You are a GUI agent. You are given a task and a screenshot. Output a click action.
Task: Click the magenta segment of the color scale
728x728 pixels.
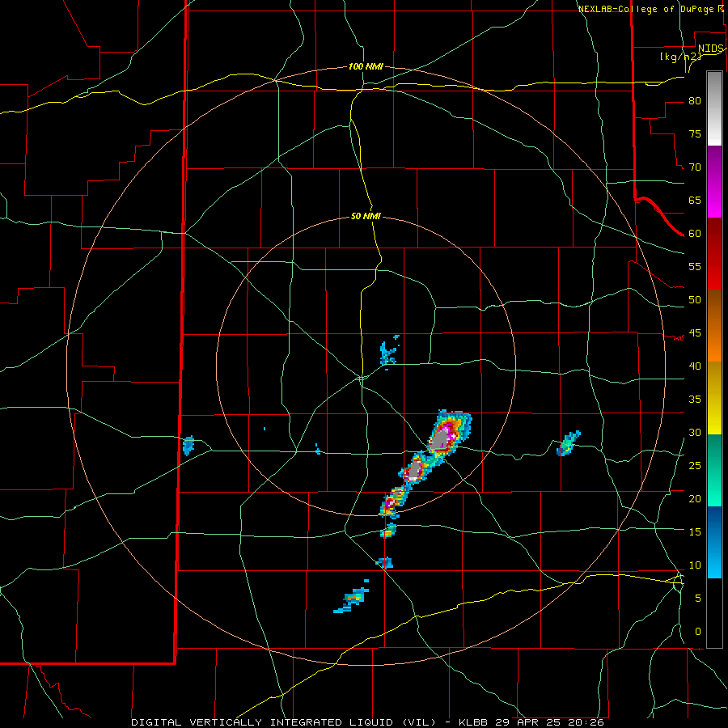[x=714, y=181]
